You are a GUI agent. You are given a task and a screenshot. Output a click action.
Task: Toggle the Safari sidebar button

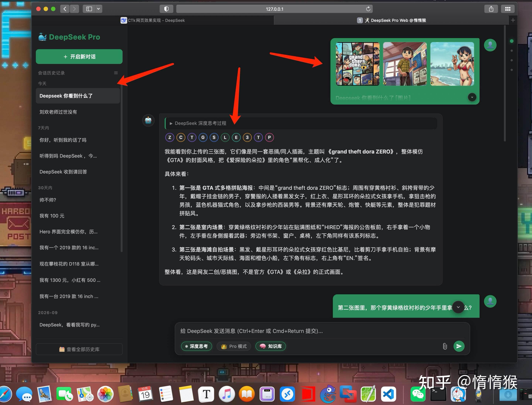tap(89, 9)
